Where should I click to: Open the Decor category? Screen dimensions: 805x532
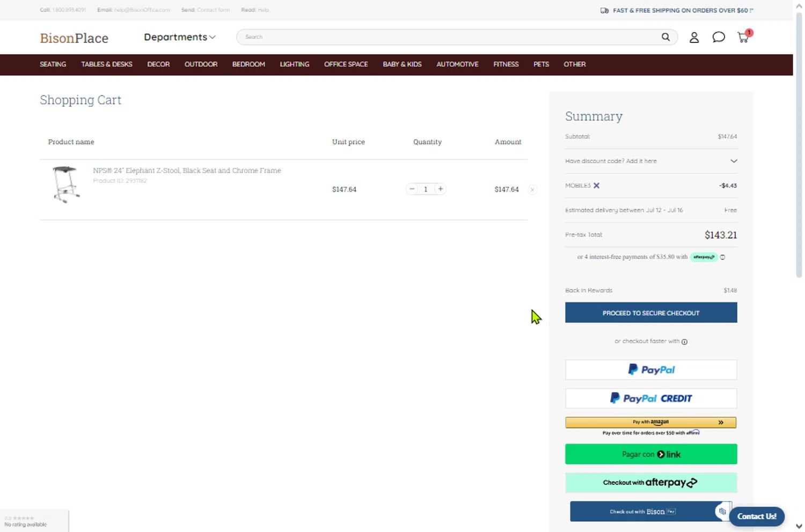[x=158, y=64]
